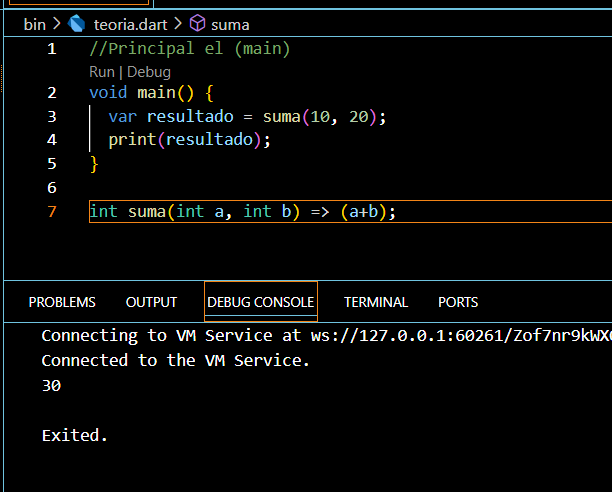
Task: Show the PORTS tab
Action: point(458,302)
